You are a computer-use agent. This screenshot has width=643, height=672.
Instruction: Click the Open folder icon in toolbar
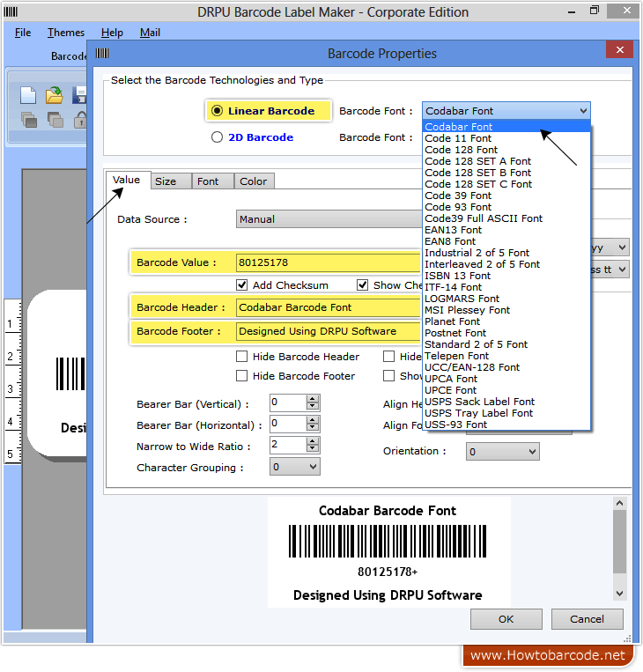(55, 95)
